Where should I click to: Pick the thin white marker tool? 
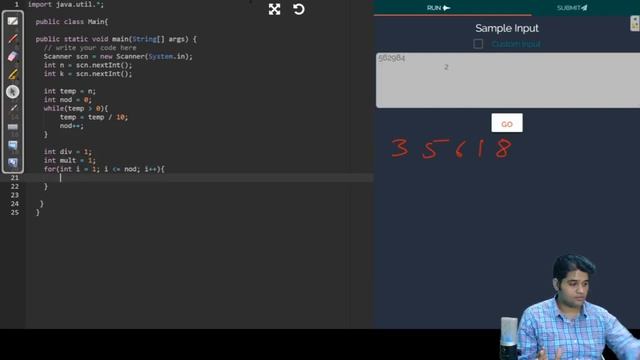[x=13, y=108]
